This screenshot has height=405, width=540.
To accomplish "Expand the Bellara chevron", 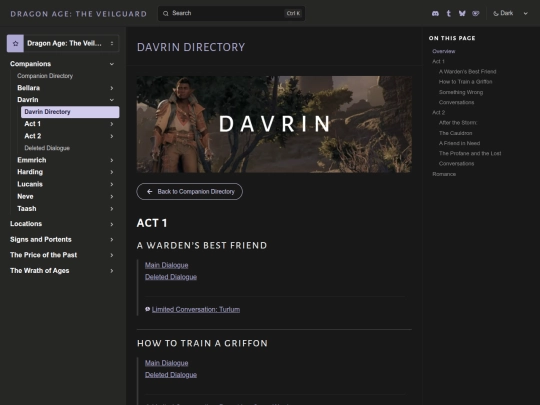I will [x=112, y=88].
